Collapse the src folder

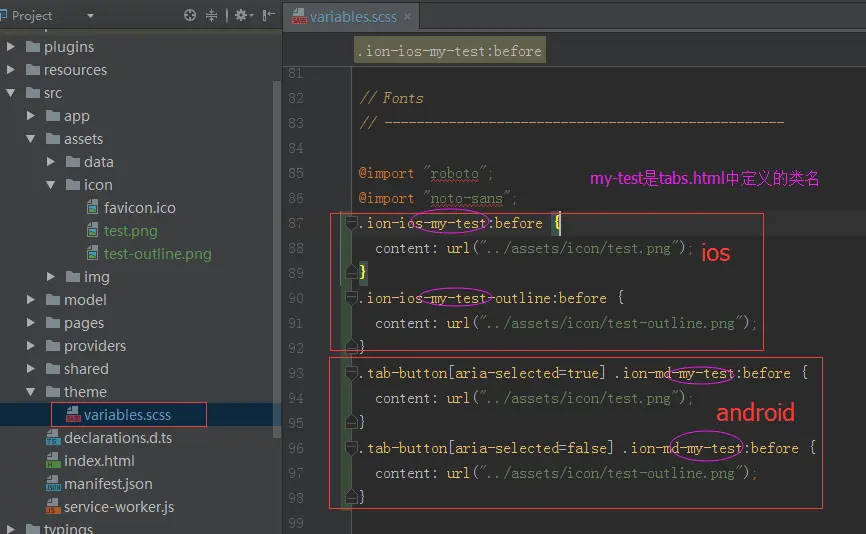pyautogui.click(x=10, y=93)
